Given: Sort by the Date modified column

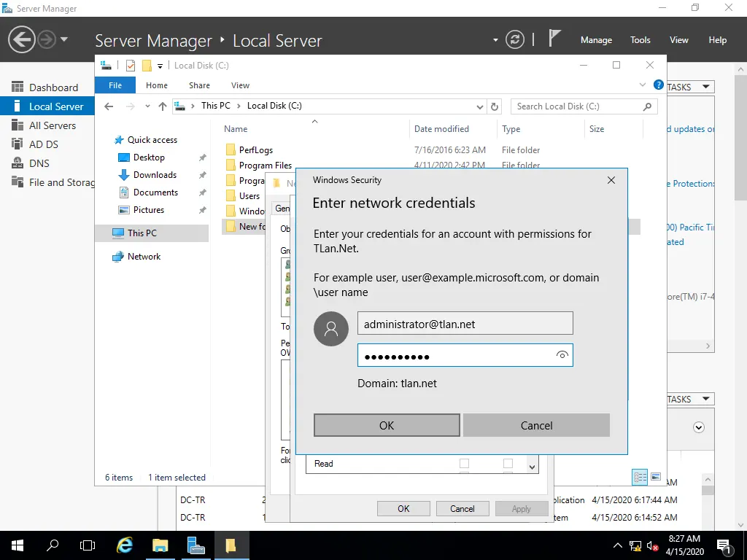Looking at the screenshot, I should (441, 129).
